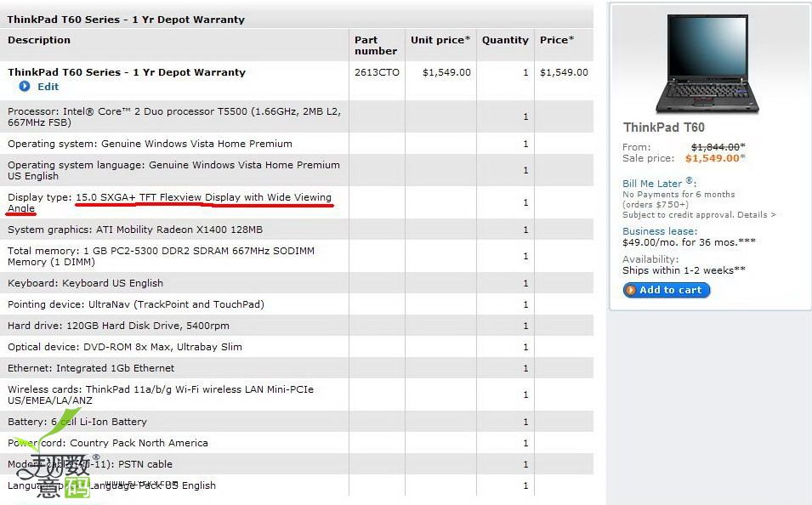812x505 pixels.
Task: Select the $1,549.00 unit price cell
Action: [446, 72]
